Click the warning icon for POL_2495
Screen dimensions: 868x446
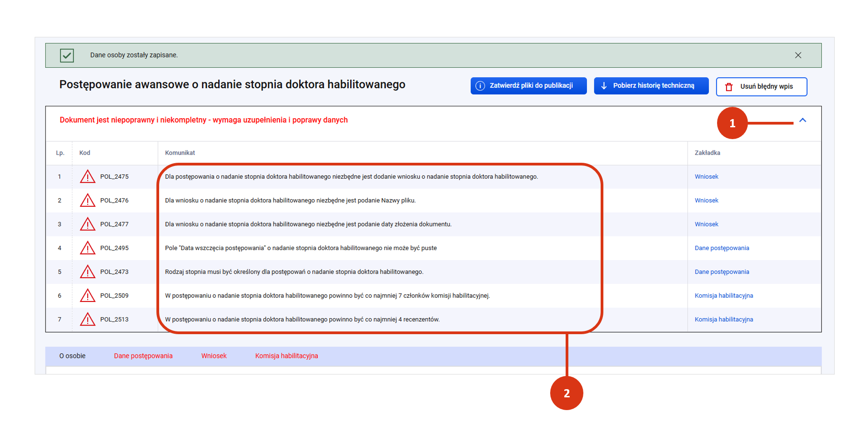tap(87, 248)
